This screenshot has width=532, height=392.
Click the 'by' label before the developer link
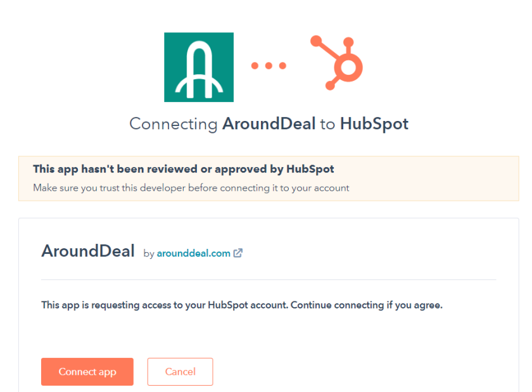149,253
